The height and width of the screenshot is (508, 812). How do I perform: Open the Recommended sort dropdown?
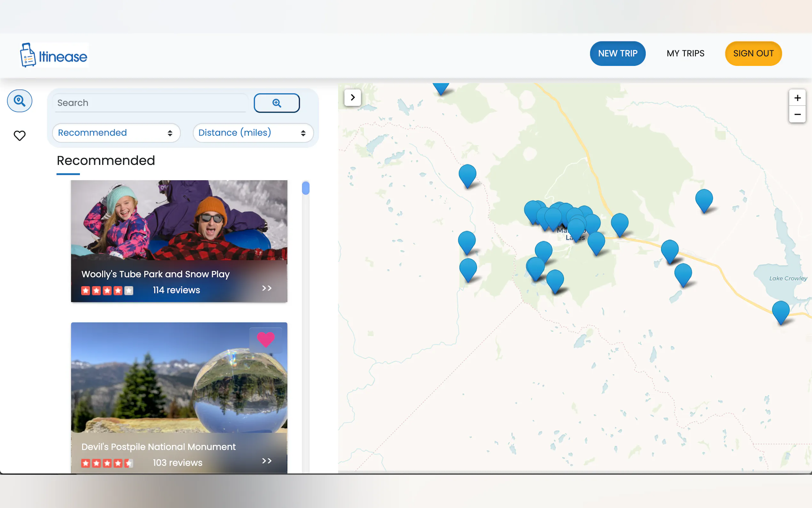pos(116,133)
